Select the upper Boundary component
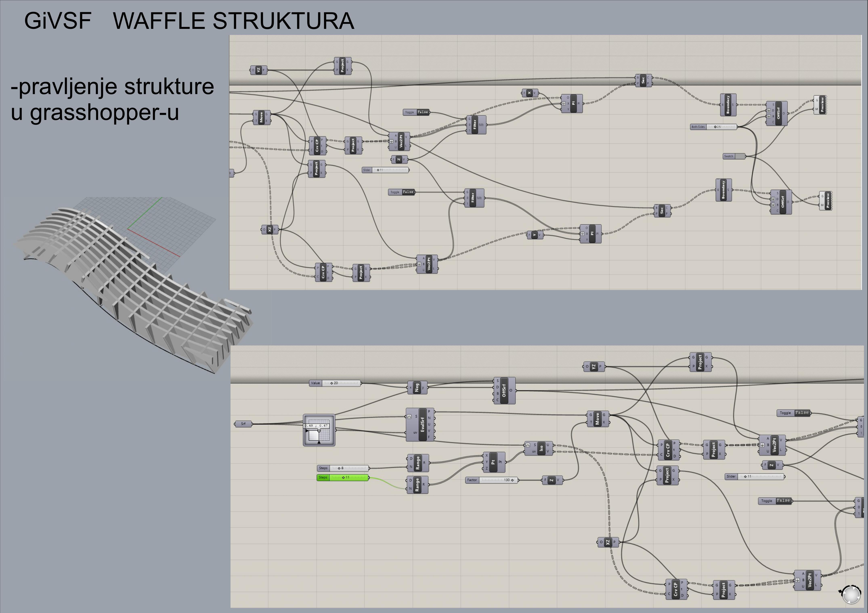Image resolution: width=868 pixels, height=613 pixels. click(x=728, y=105)
